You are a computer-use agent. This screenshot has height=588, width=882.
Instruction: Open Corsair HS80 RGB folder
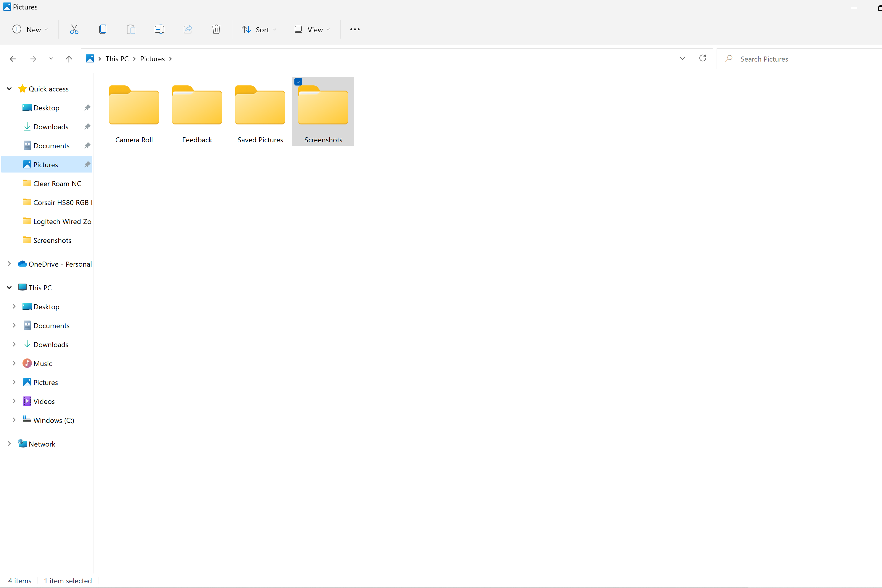coord(57,202)
